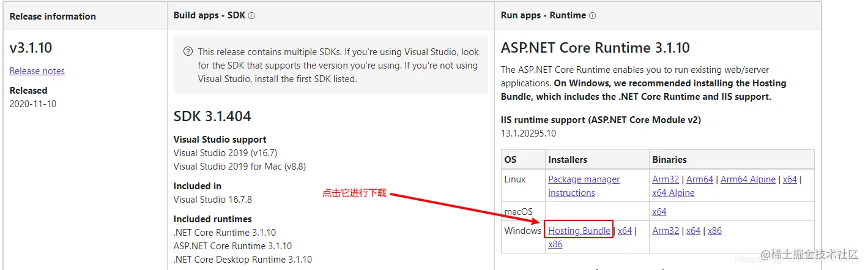Select the ASP.NET Core Runtime 3.1.10 heading
The image size is (868, 270).
click(x=595, y=48)
